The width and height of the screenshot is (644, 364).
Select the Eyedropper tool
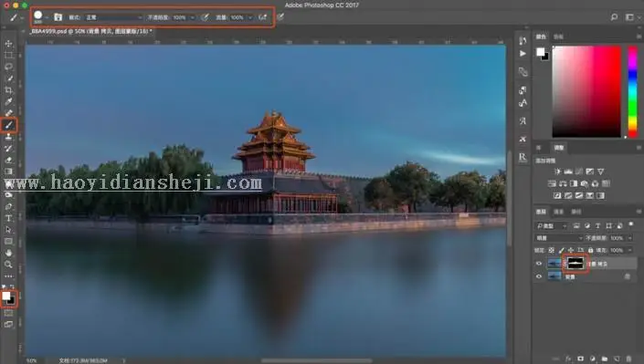pyautogui.click(x=8, y=101)
